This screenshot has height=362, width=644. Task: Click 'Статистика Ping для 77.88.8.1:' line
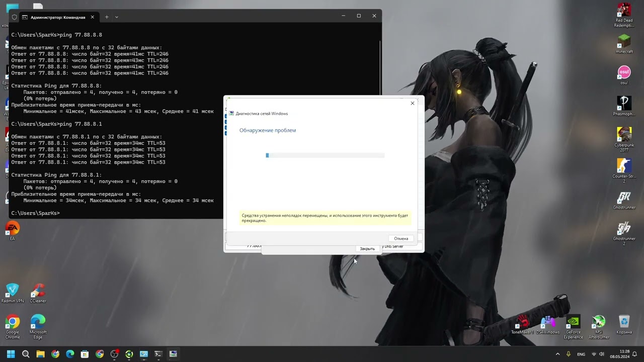56,175
